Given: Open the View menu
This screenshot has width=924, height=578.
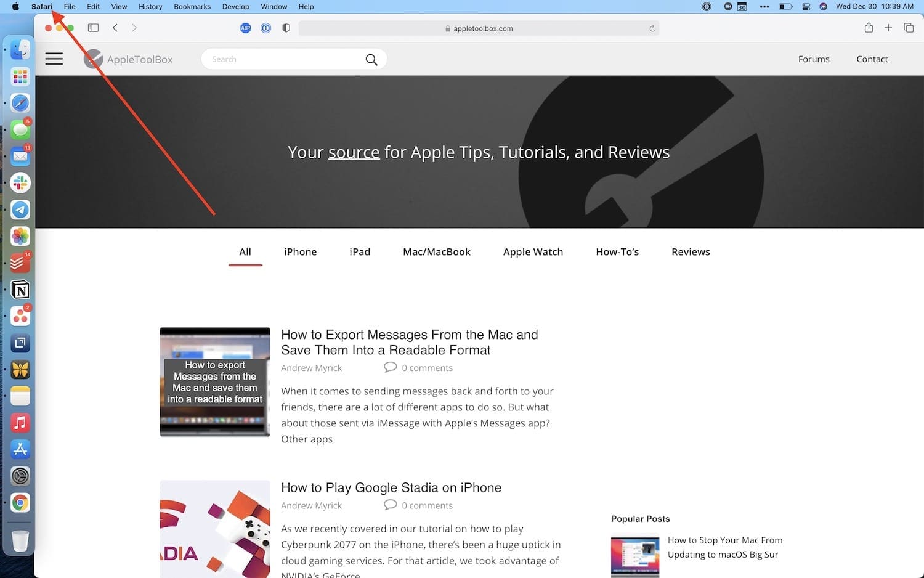Looking at the screenshot, I should click(x=119, y=7).
